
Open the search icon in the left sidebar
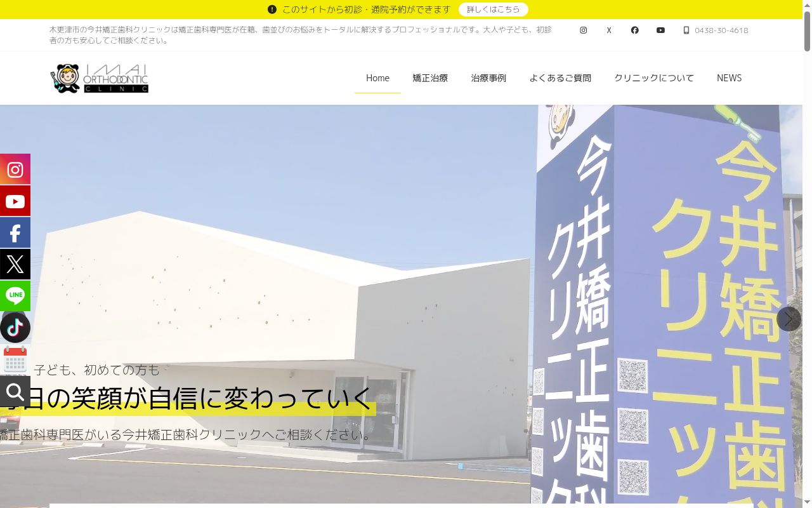(x=15, y=392)
